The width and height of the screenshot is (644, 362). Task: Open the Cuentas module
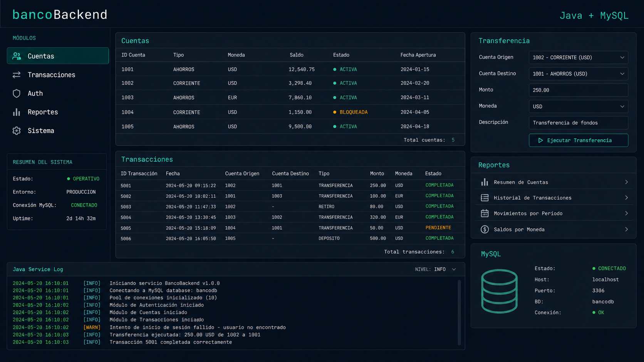tap(58, 56)
